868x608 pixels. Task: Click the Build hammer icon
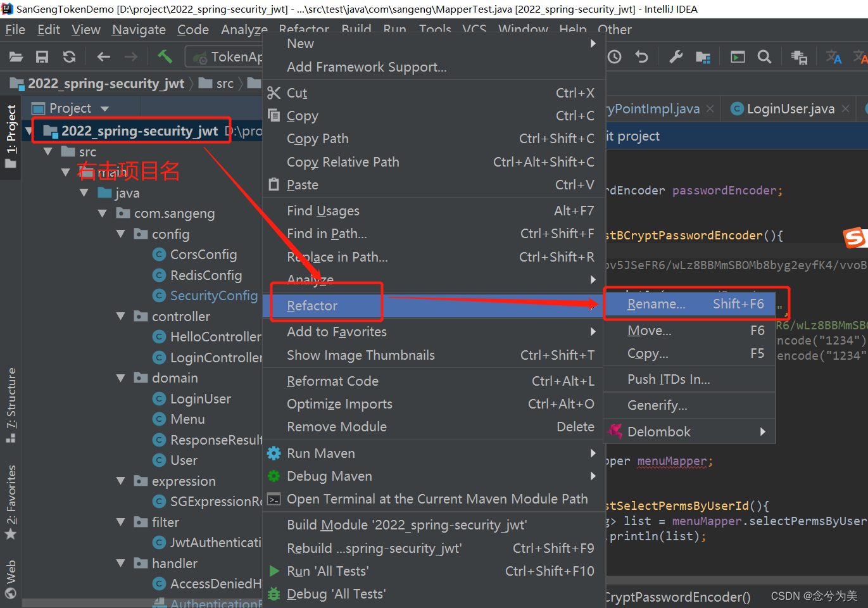point(165,56)
